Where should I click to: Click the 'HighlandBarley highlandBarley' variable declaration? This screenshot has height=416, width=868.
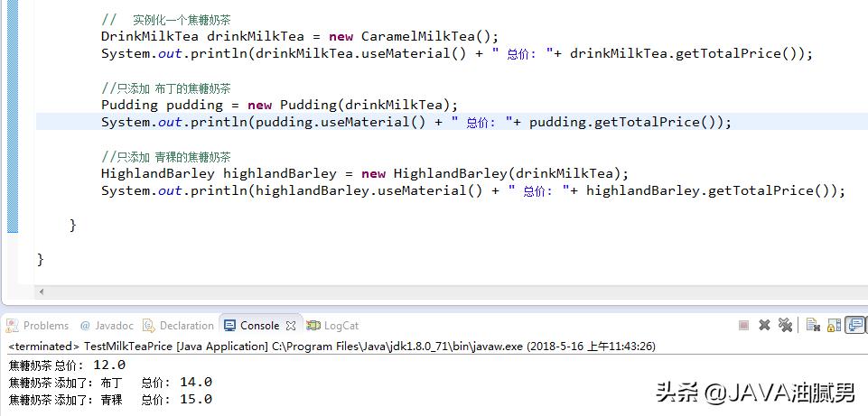(x=219, y=173)
